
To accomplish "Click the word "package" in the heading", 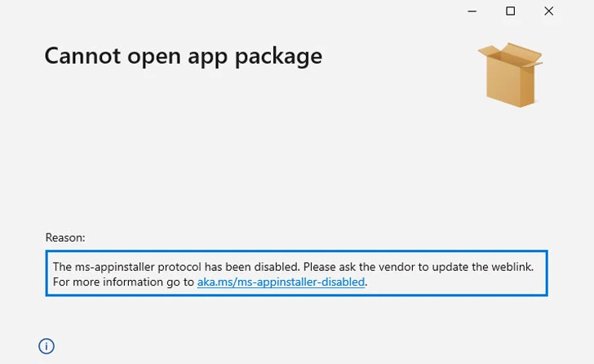I will coord(279,58).
